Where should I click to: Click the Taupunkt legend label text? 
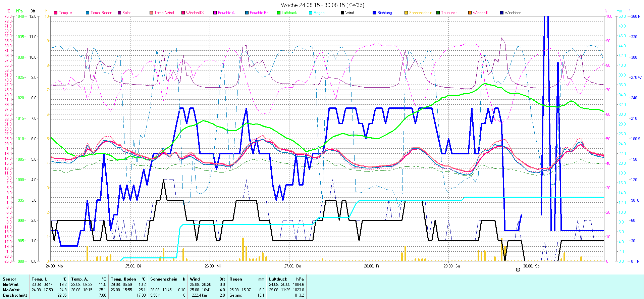pyautogui.click(x=449, y=13)
